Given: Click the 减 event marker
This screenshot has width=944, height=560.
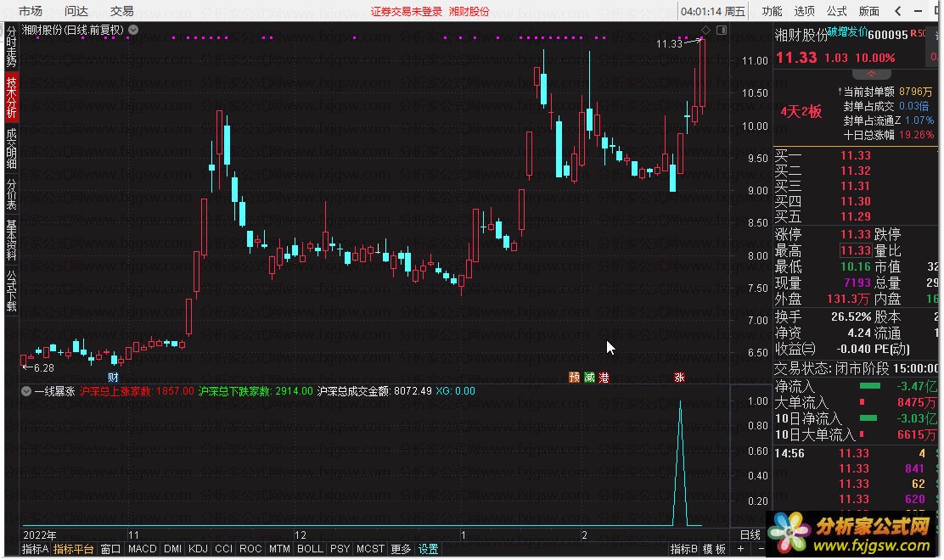Looking at the screenshot, I should pos(589,377).
